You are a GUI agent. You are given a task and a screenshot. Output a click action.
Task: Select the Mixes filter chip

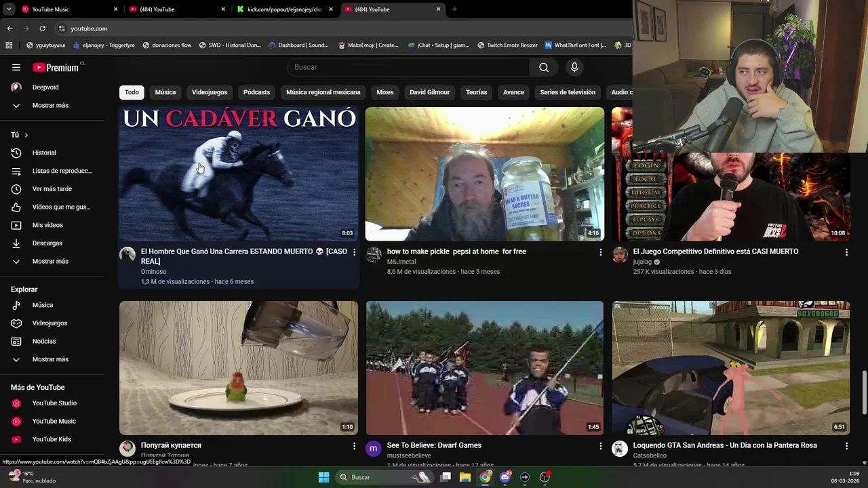pyautogui.click(x=385, y=92)
